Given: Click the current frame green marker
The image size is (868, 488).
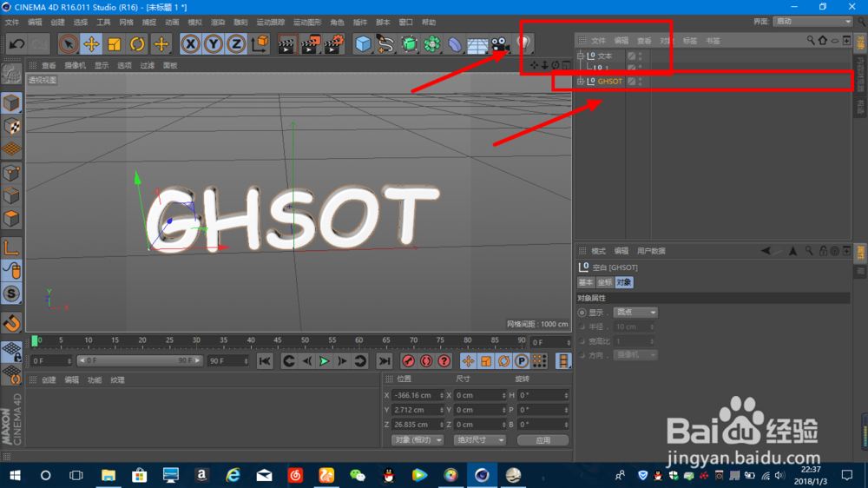Looking at the screenshot, I should coord(35,340).
